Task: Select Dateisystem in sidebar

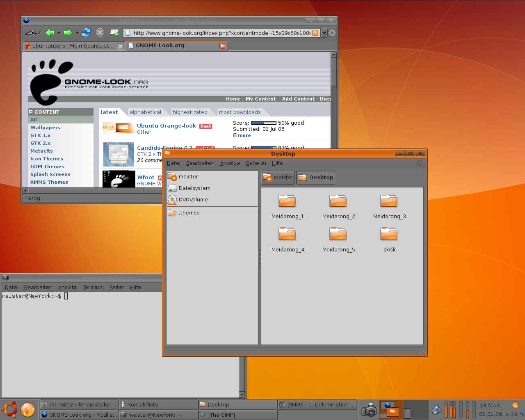Action: point(212,188)
